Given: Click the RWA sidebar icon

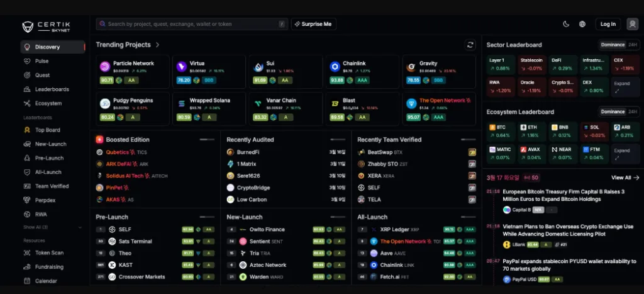Looking at the screenshot, I should (27, 214).
